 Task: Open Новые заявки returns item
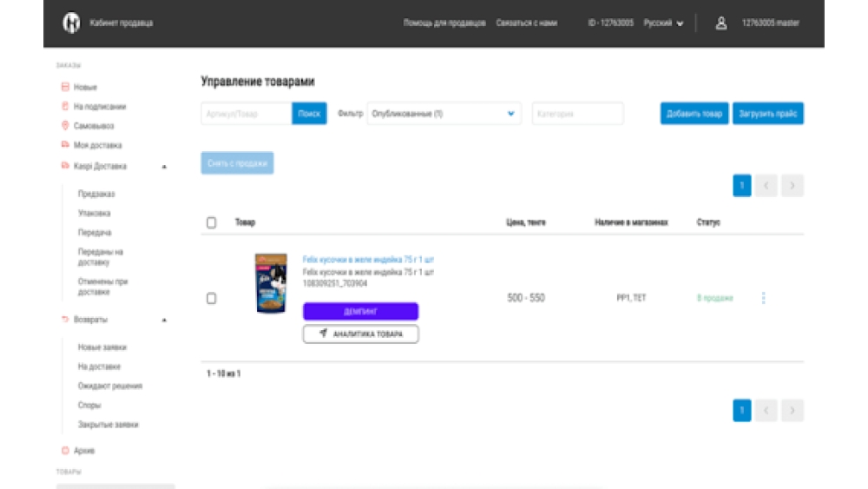(x=102, y=347)
